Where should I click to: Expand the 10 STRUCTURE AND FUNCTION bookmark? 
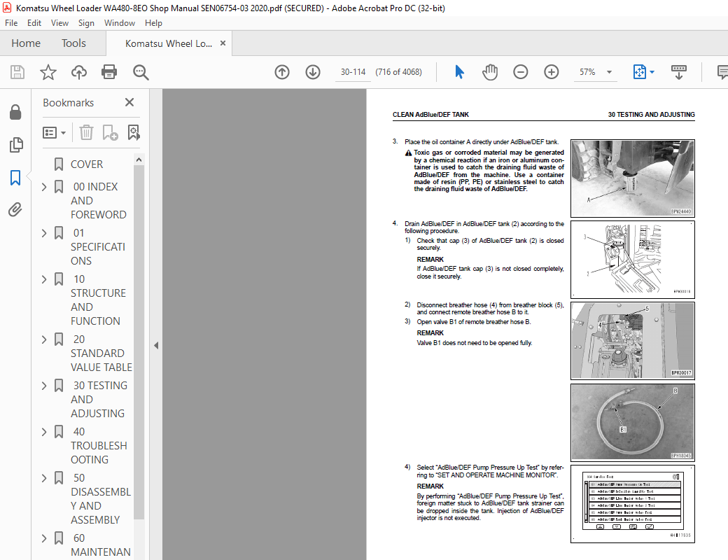pos(44,279)
